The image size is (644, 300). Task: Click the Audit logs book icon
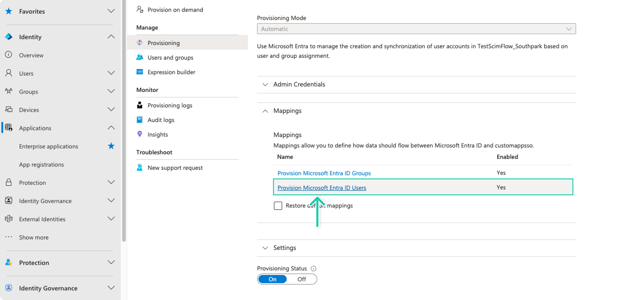(140, 120)
